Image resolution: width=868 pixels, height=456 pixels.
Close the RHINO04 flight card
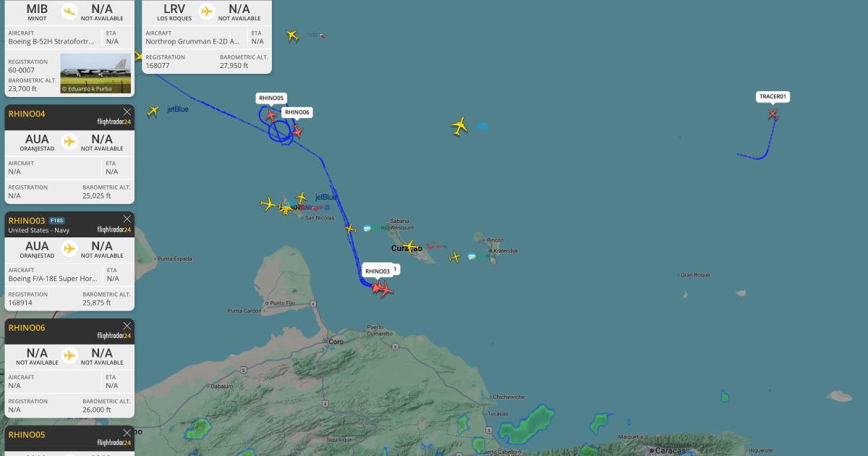click(x=127, y=111)
